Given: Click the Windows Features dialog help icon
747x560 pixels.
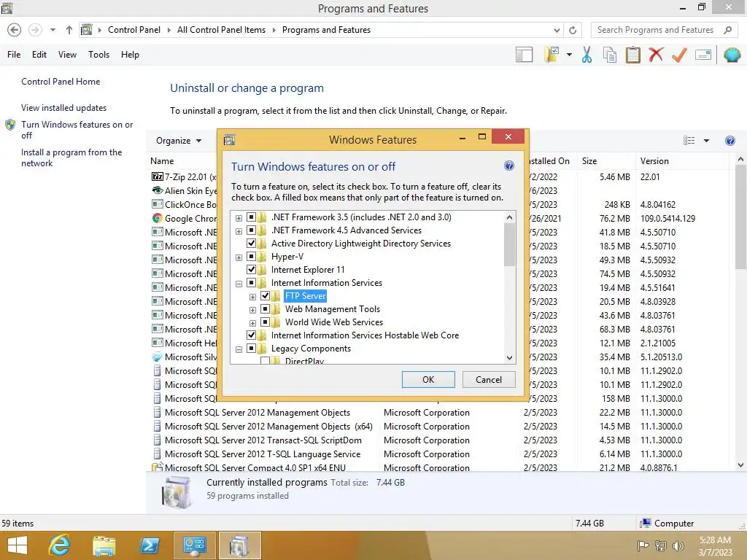Looking at the screenshot, I should 508,166.
